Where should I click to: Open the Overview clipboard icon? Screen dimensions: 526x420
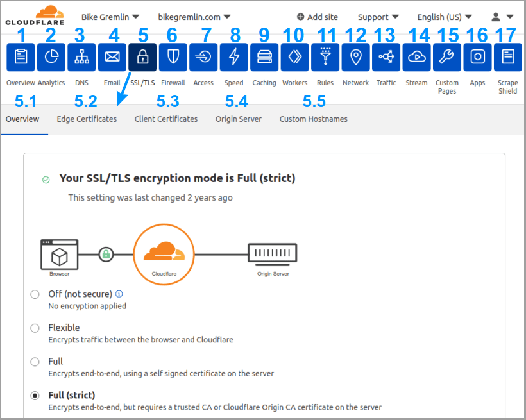21,57
